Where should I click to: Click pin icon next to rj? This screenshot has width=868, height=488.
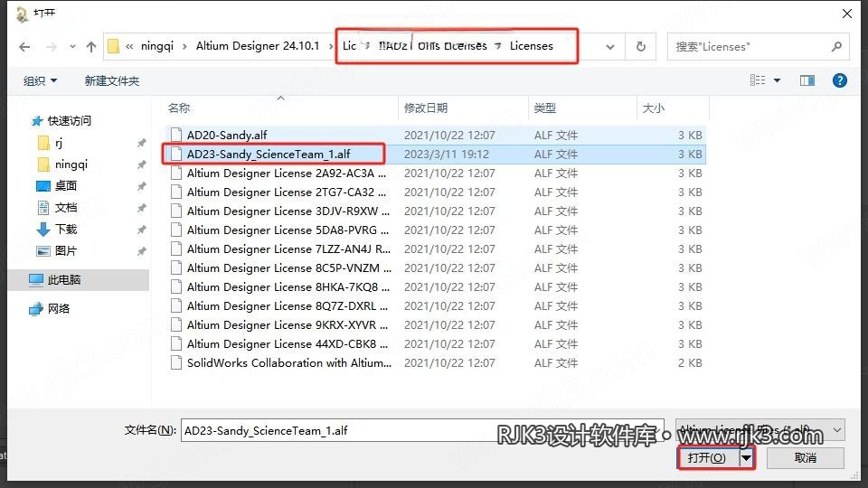point(141,143)
